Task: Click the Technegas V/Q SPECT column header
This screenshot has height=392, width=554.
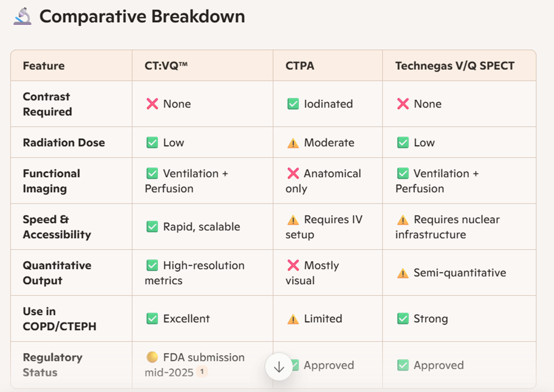Action: 455,66
